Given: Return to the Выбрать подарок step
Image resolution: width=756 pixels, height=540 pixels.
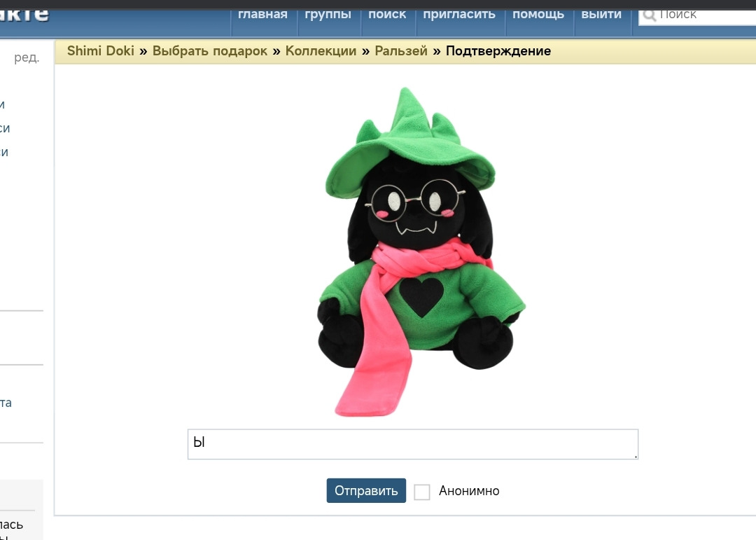Looking at the screenshot, I should 210,51.
